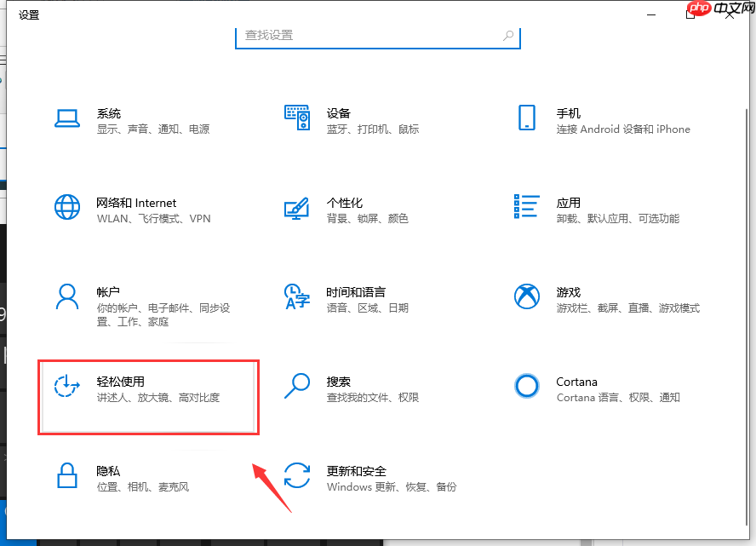Click the right-edge scrollbar
Screen dimensions: 756x546
[746, 256]
